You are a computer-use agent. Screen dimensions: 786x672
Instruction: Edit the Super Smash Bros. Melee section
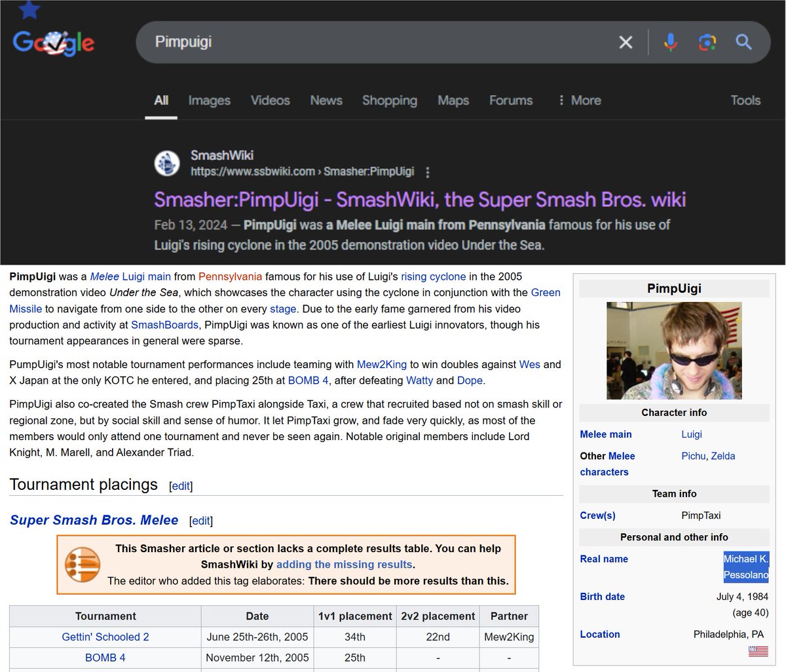point(201,521)
